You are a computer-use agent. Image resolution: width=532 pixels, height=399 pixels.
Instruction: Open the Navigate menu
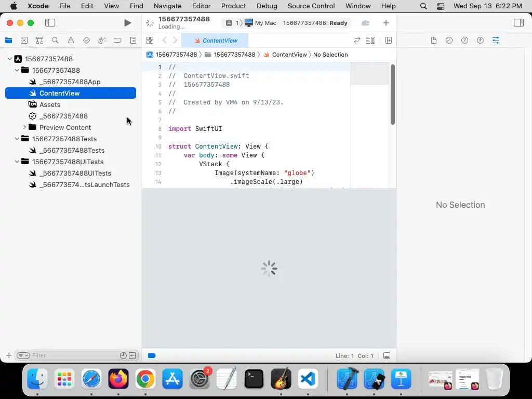coord(168,6)
